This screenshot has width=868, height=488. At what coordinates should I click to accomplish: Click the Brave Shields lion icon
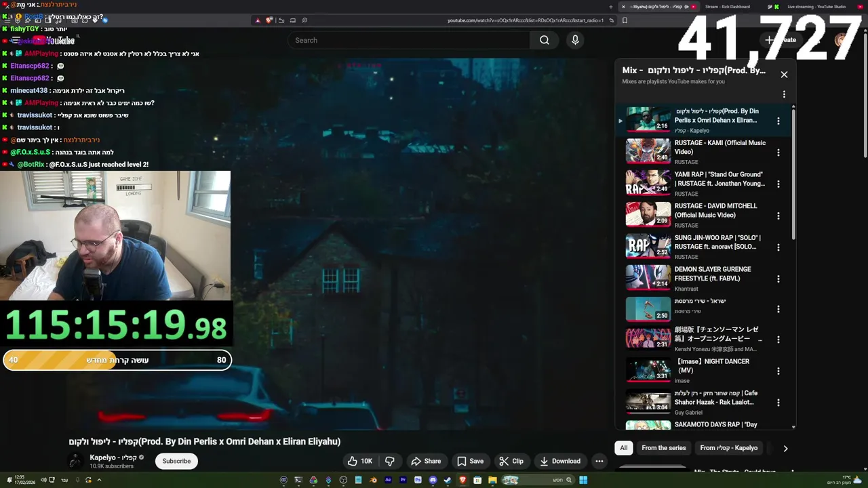click(269, 20)
